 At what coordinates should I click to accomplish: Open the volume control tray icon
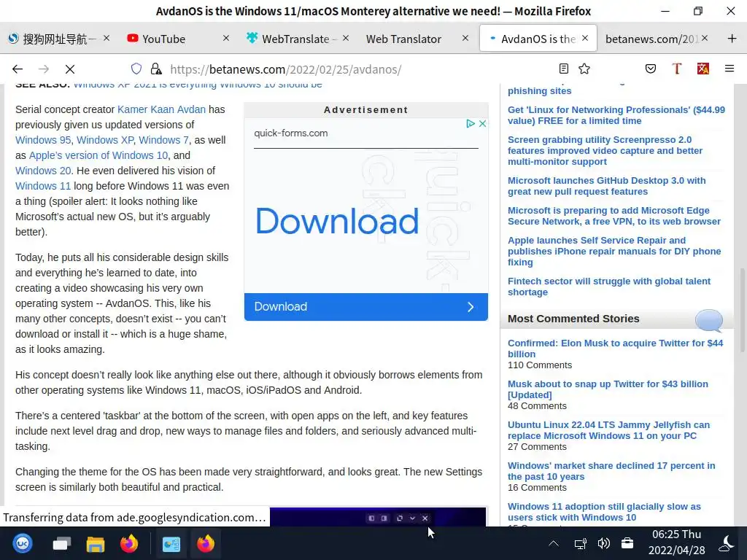click(603, 543)
